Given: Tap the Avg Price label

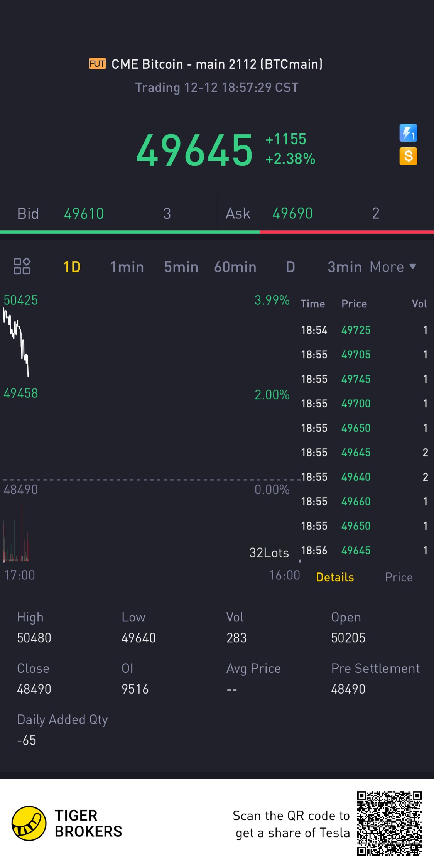Looking at the screenshot, I should pos(253,669).
